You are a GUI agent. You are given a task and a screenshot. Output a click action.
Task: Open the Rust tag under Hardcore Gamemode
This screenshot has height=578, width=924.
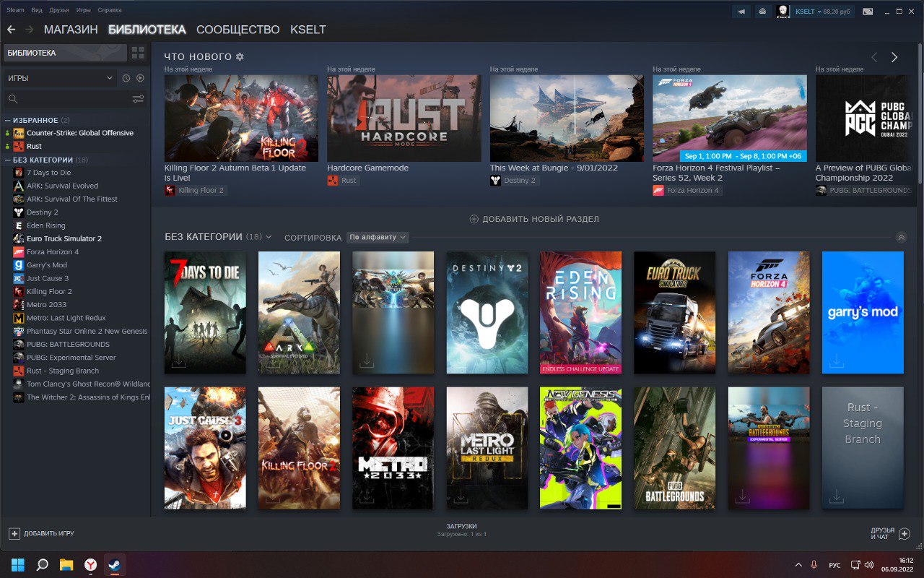343,181
